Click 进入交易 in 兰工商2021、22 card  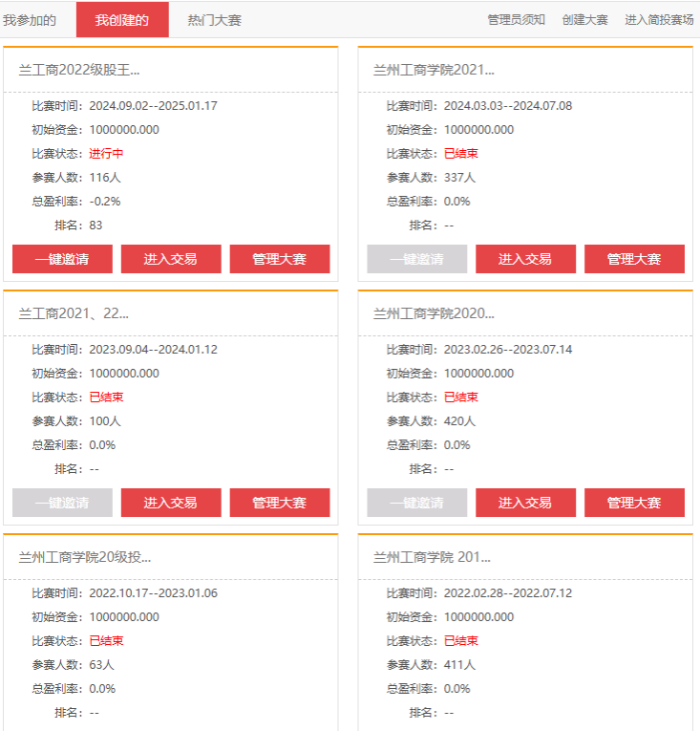point(171,503)
